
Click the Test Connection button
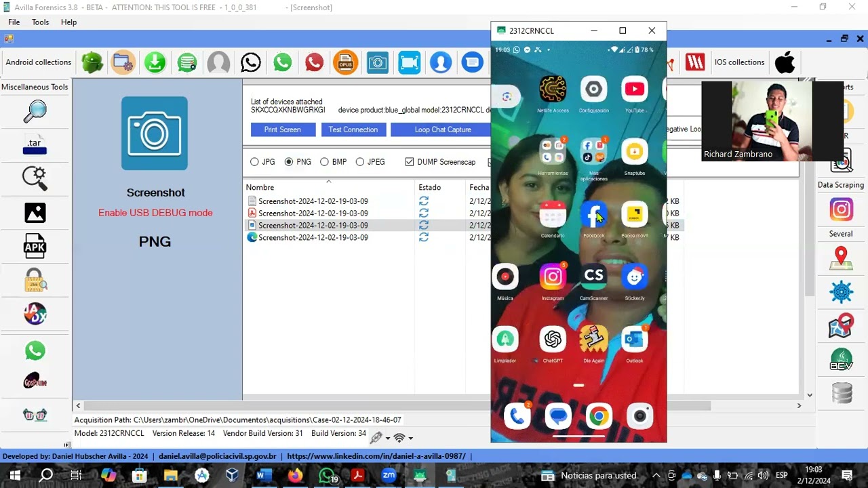[353, 129]
